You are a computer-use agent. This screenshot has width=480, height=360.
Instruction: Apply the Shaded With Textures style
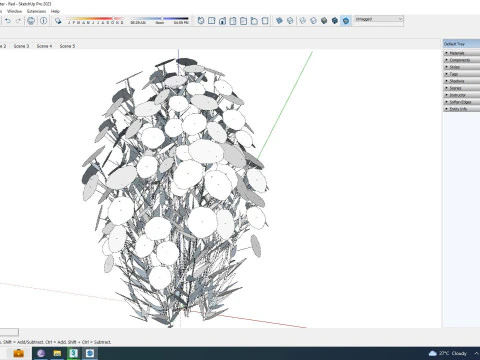335,21
